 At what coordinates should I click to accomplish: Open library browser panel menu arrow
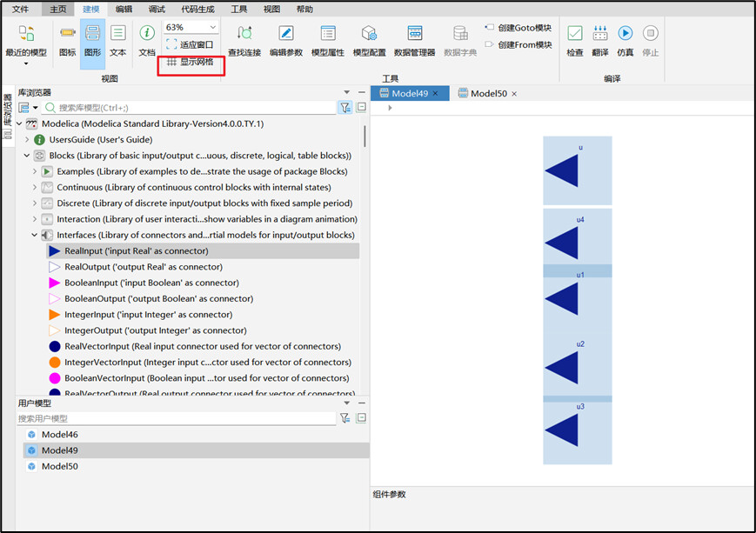point(346,92)
